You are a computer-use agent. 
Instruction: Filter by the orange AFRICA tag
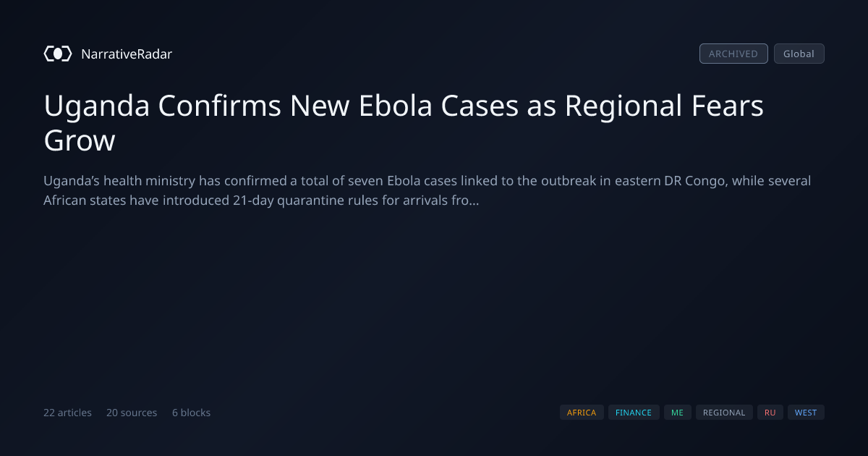(x=582, y=413)
